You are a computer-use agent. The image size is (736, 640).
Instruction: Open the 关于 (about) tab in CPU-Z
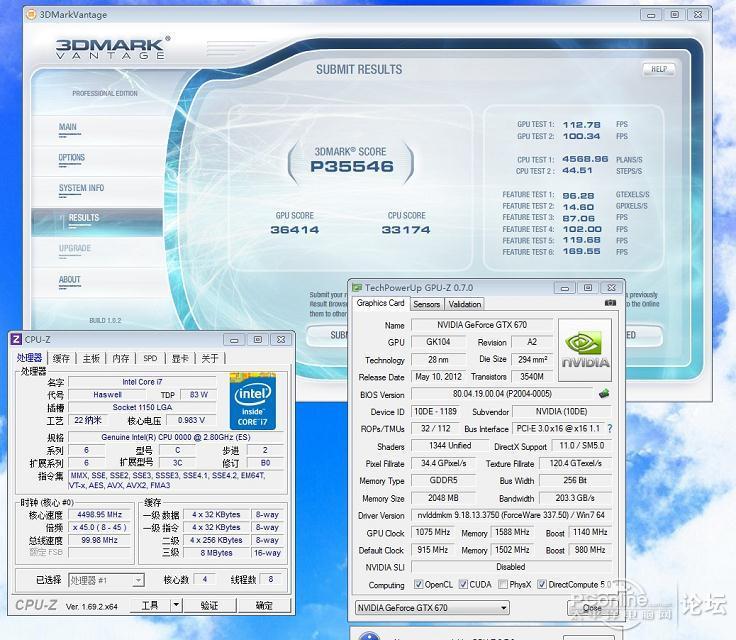210,358
